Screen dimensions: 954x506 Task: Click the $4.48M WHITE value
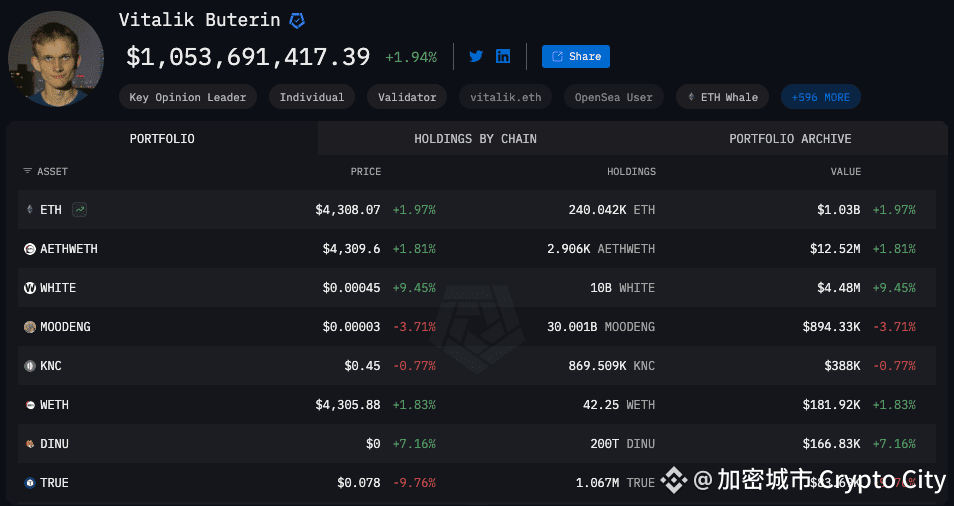(838, 288)
